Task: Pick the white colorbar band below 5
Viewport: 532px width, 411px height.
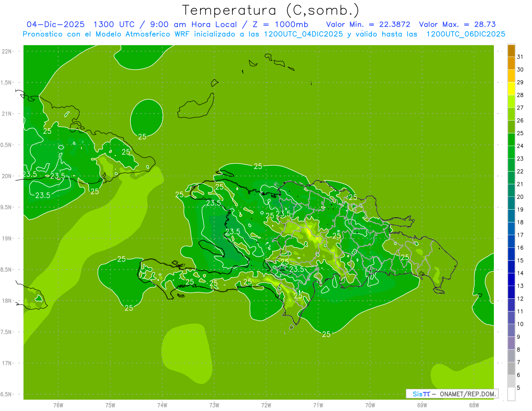Action: pyautogui.click(x=511, y=394)
